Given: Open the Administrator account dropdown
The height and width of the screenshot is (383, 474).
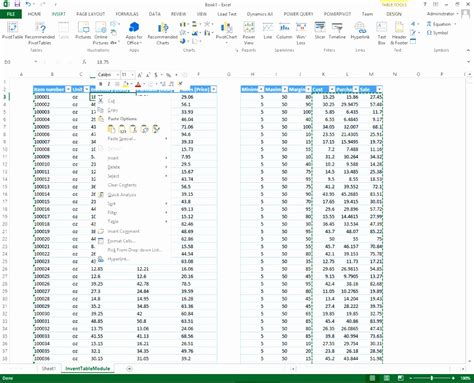Looking at the screenshot, I should (442, 14).
